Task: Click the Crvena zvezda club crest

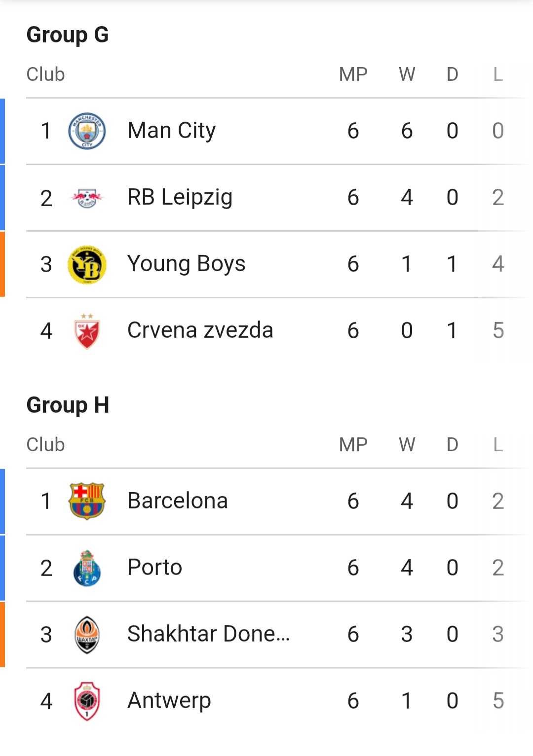Action: [87, 331]
